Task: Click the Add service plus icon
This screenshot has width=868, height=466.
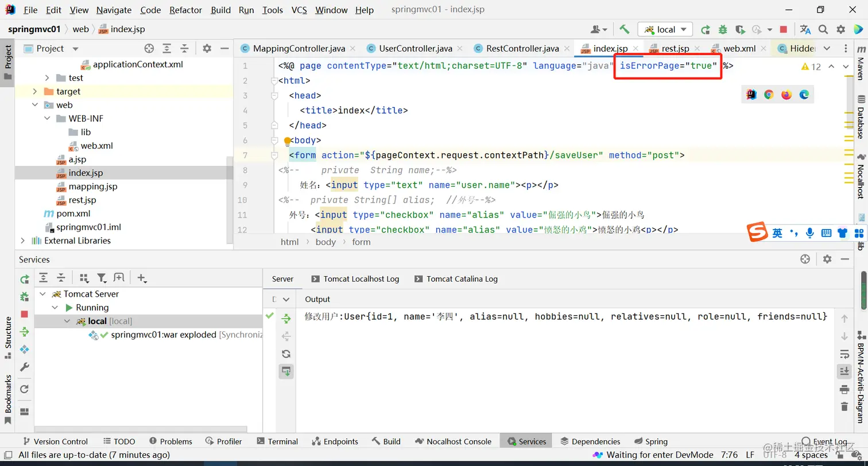Action: point(141,278)
